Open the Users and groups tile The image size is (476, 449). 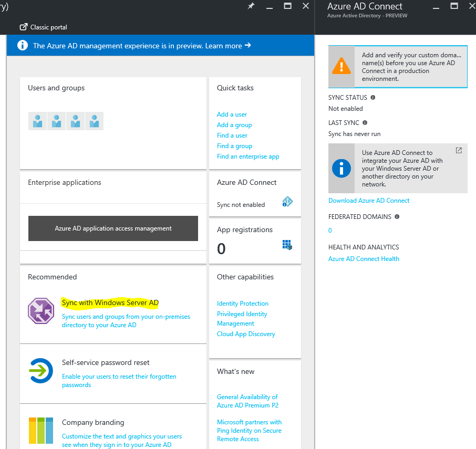click(113, 123)
